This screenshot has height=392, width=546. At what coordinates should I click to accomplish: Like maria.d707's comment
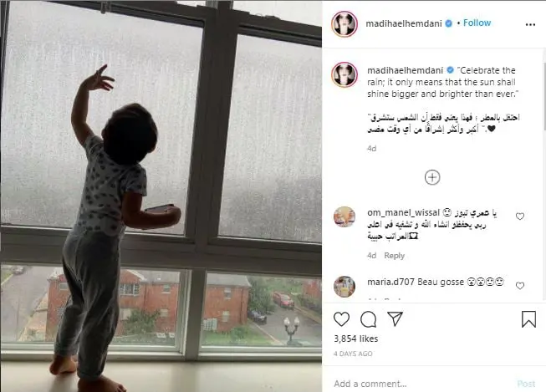[520, 286]
